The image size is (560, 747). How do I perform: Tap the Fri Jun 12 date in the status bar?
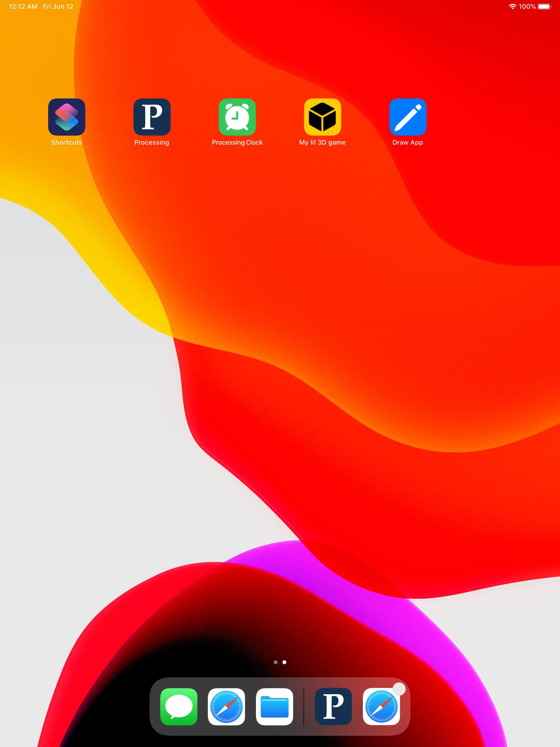point(58,6)
